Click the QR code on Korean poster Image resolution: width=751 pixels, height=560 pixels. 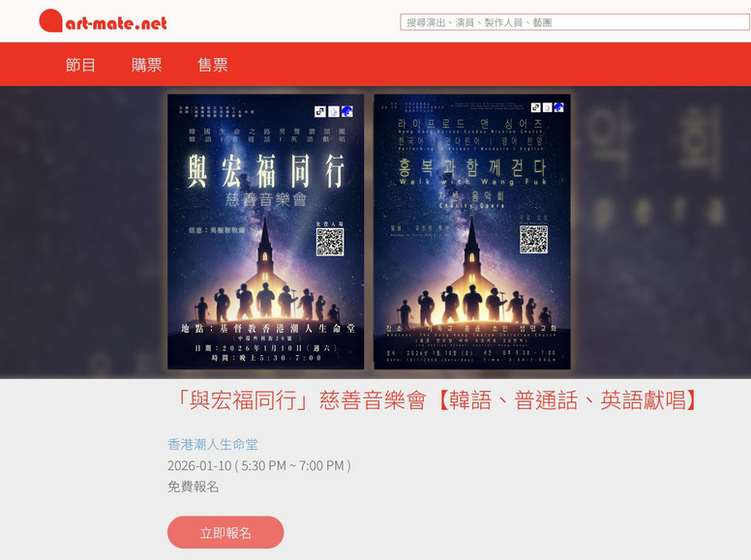coord(533,239)
